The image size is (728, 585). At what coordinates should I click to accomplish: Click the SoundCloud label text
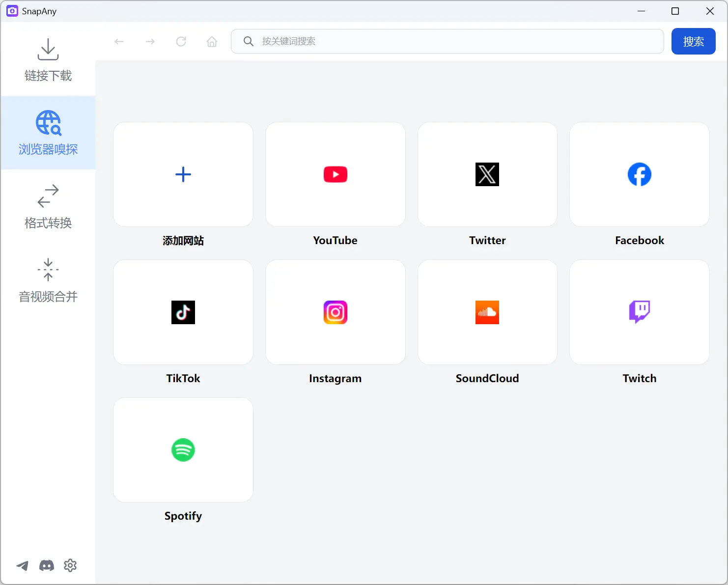point(487,378)
